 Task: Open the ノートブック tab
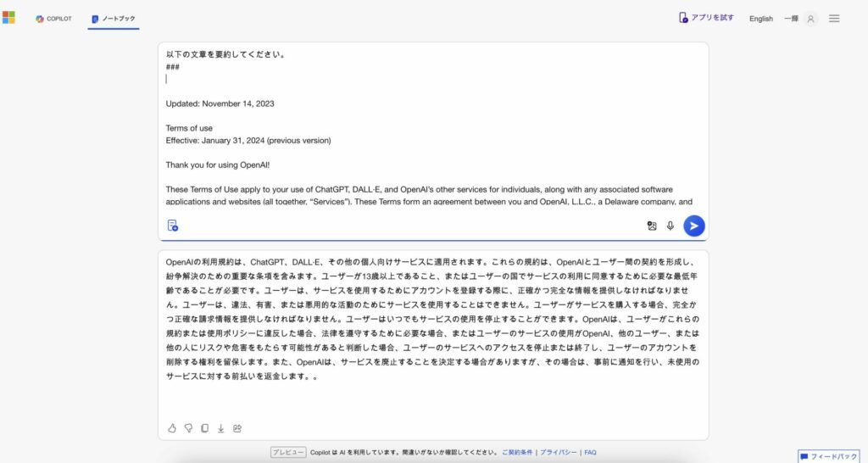[x=114, y=19]
